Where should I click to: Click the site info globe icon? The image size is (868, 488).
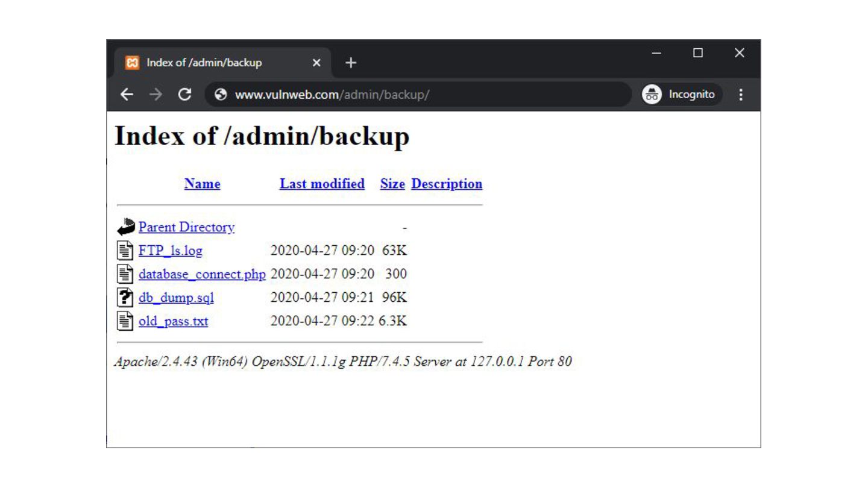[x=221, y=95]
